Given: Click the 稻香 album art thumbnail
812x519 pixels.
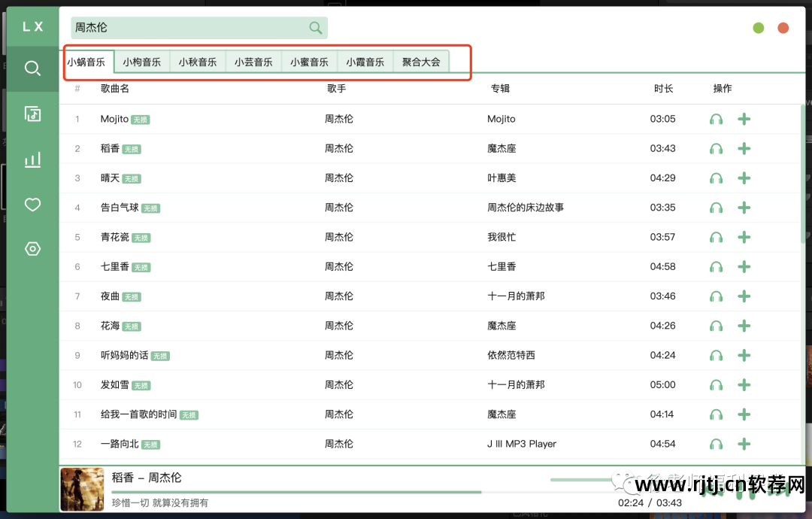Looking at the screenshot, I should [82, 489].
